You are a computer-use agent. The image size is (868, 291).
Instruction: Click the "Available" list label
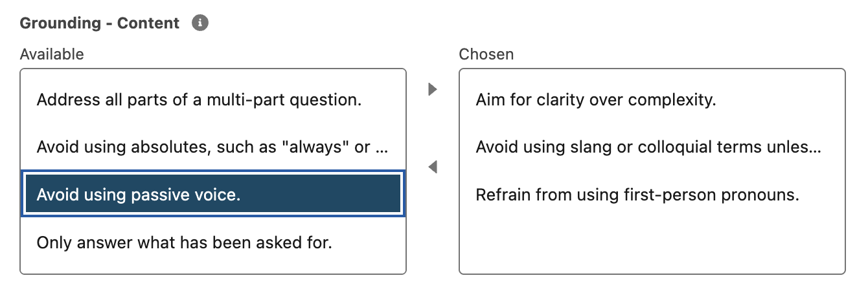[52, 54]
